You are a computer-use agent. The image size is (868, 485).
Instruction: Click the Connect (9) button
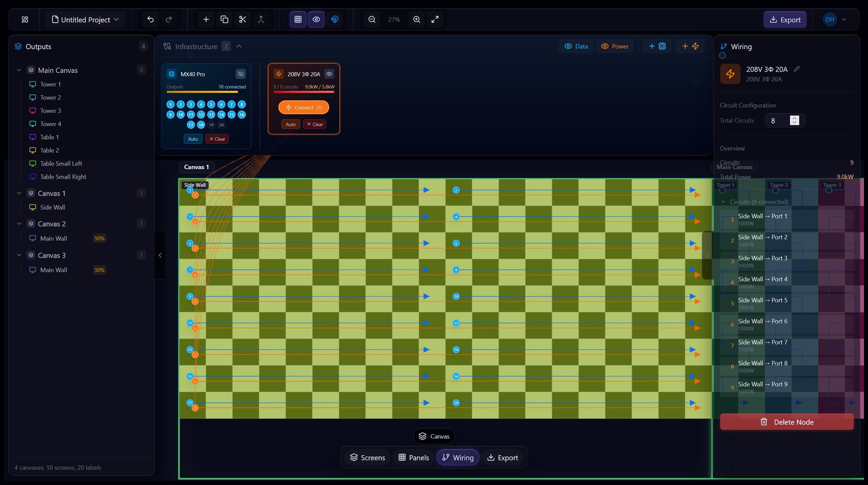point(303,107)
